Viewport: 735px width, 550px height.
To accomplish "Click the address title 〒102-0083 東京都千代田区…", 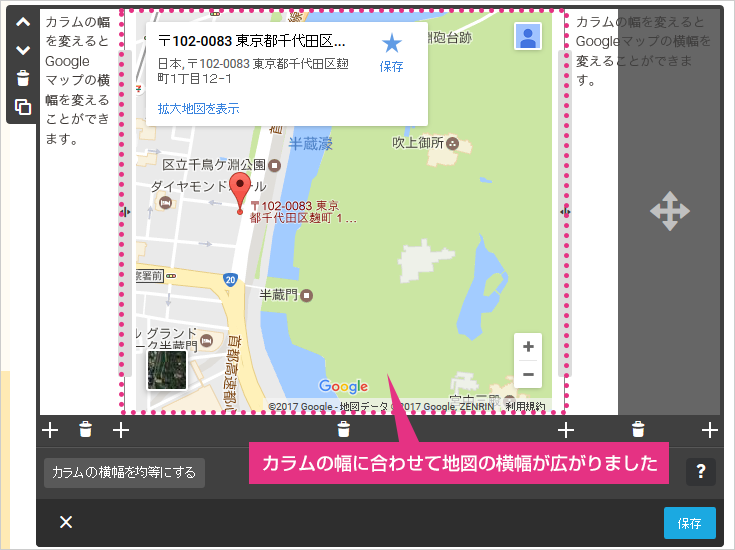I will [252, 41].
